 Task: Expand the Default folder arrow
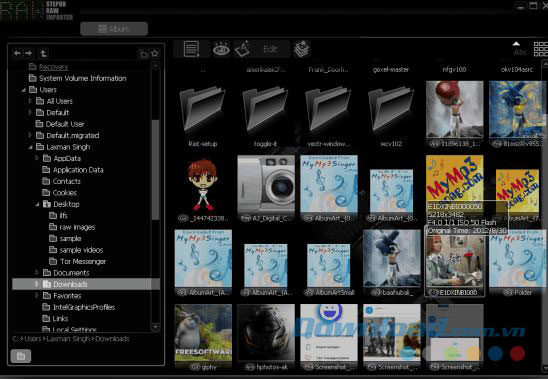30,113
